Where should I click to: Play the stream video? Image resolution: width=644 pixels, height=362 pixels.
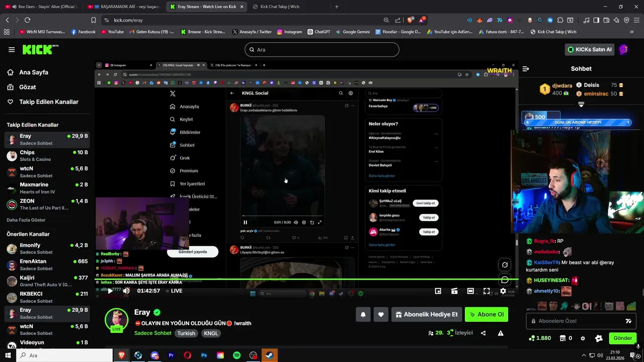(110, 291)
